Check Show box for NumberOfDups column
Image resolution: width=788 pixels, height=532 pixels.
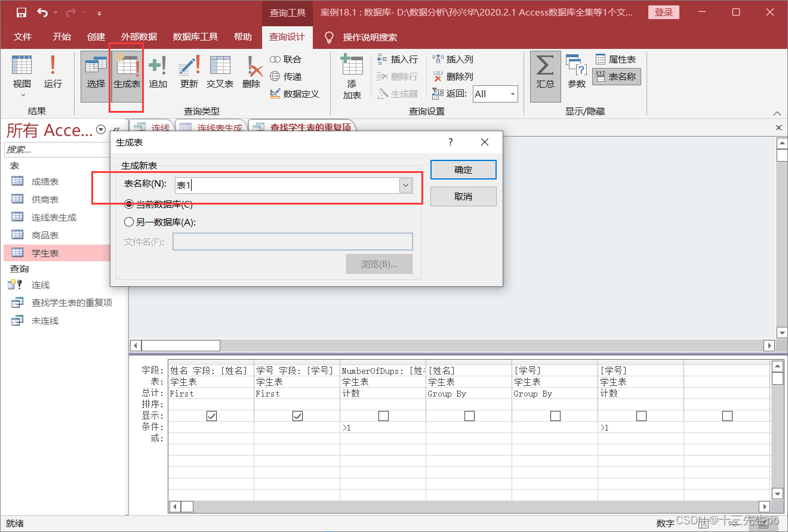click(383, 416)
